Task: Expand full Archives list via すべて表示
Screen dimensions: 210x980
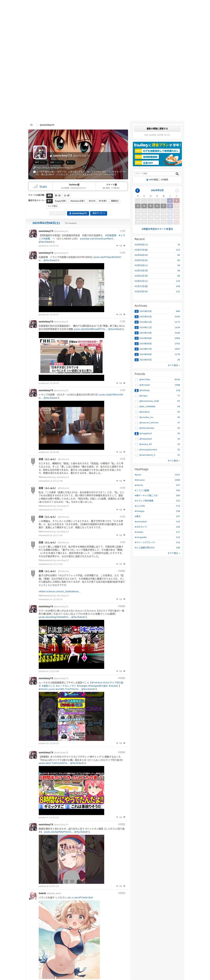Action: (x=174, y=365)
